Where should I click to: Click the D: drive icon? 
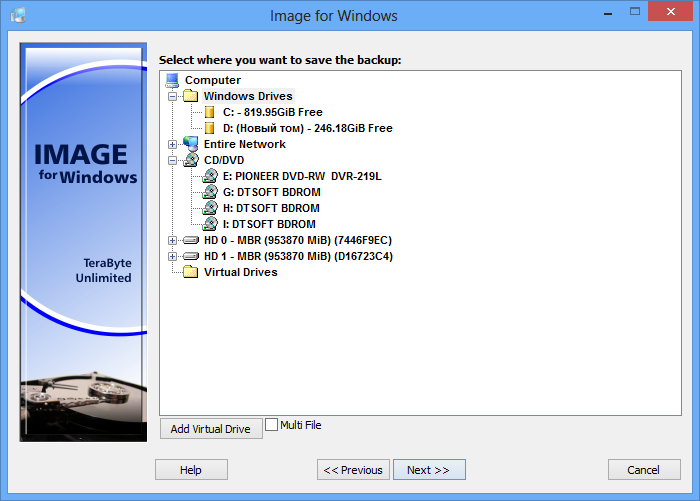209,128
